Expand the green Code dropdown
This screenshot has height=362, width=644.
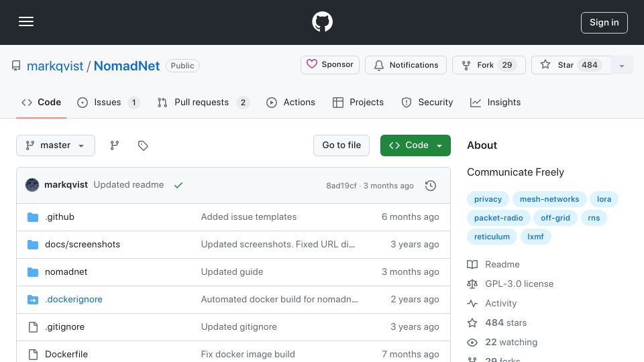point(415,145)
